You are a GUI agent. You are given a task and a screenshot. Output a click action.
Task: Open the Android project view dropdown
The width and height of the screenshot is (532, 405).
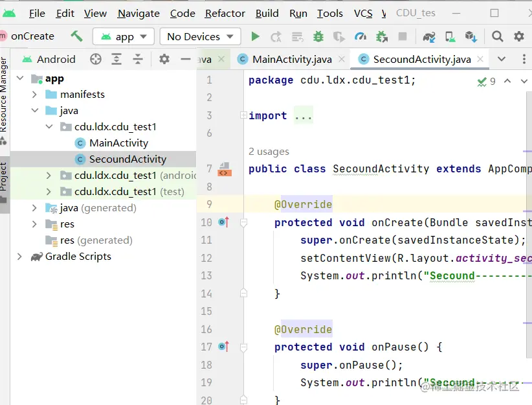(x=49, y=59)
